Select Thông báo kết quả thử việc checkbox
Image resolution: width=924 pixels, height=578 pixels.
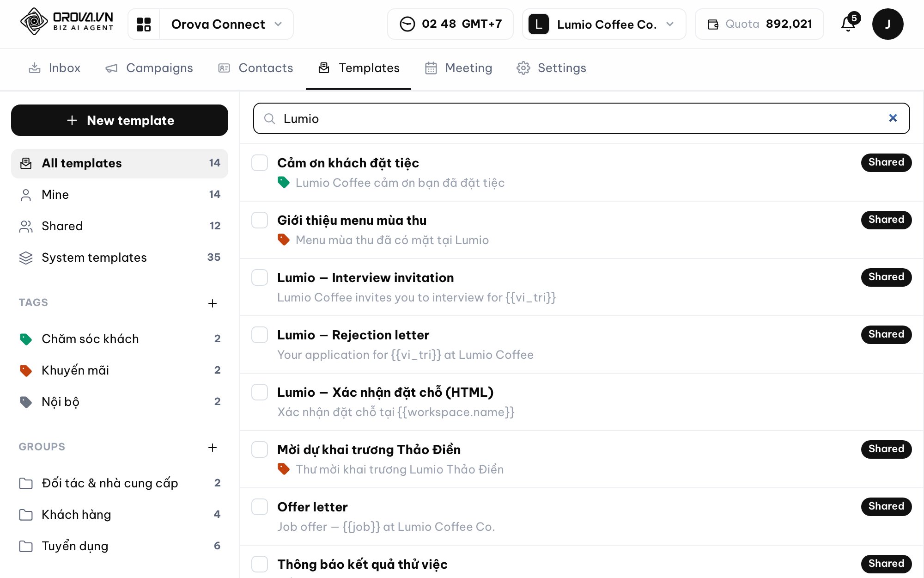click(x=260, y=564)
